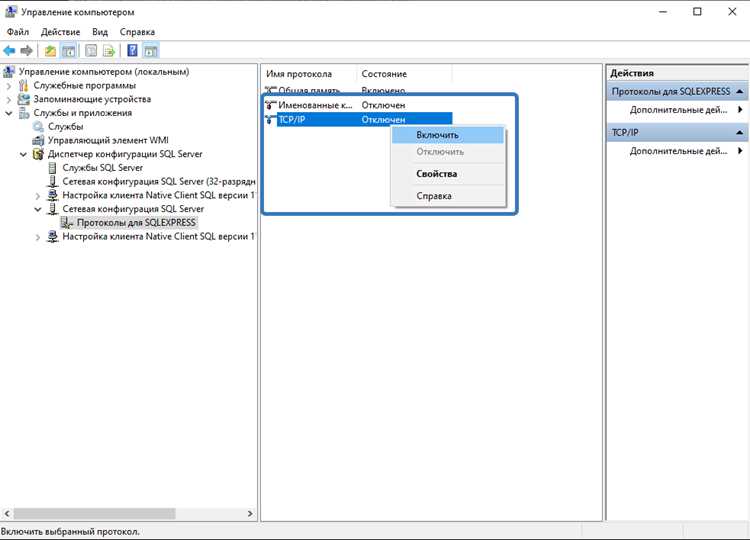Click the Отключен status of Именованные каналы
750x540 pixels.
tap(383, 105)
